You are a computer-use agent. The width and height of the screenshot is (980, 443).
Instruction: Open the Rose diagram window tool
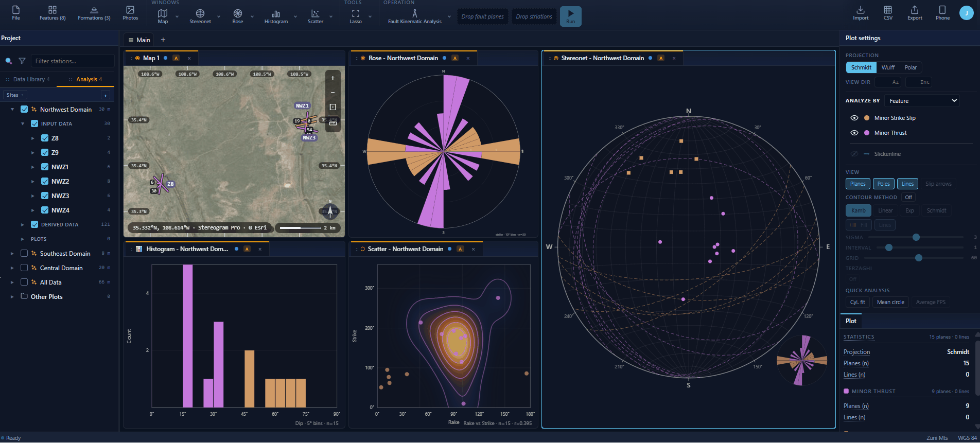tap(237, 16)
